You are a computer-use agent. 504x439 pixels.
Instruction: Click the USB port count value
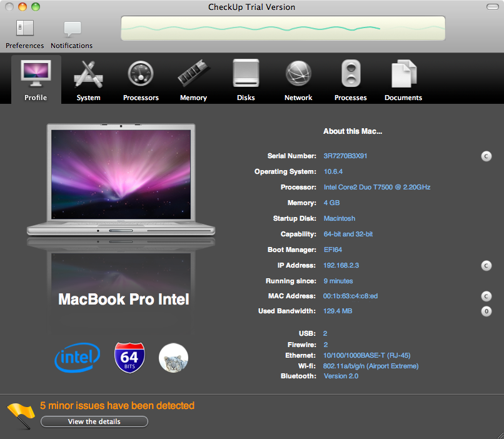[x=325, y=333]
